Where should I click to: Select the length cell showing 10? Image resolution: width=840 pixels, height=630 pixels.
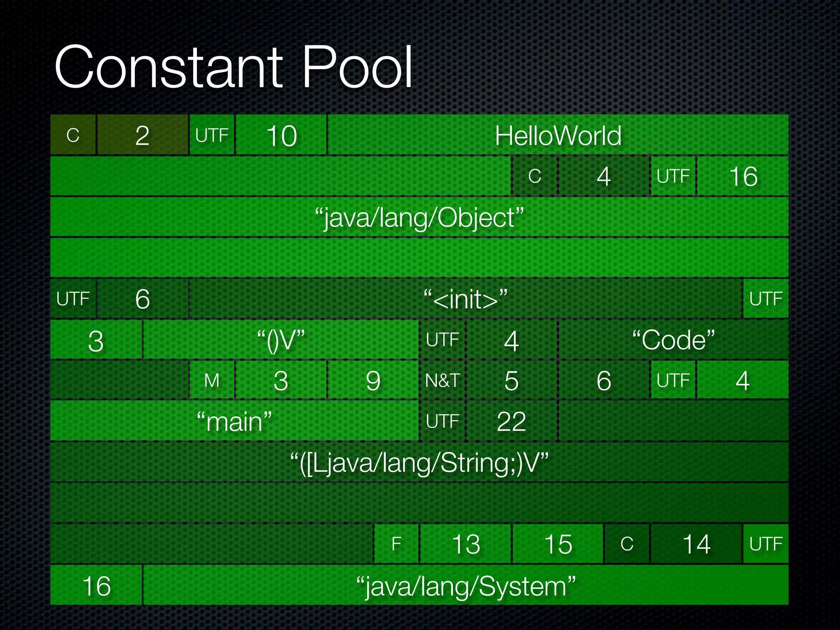[281, 135]
